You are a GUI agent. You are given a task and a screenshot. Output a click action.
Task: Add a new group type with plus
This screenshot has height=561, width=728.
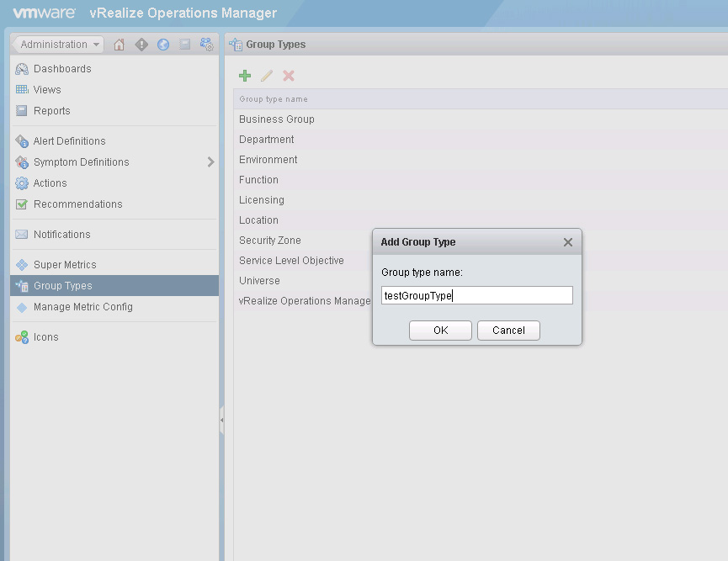click(x=245, y=76)
